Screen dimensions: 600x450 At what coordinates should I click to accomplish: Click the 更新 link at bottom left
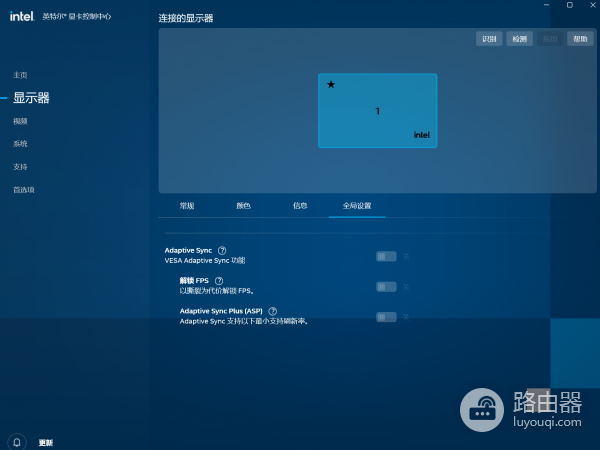(46, 443)
